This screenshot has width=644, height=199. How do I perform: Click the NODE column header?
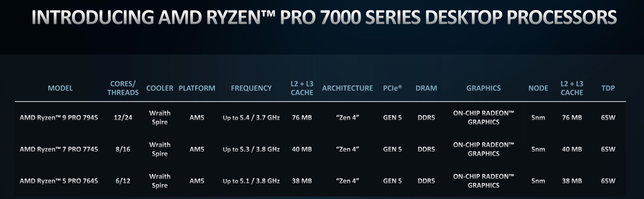(x=538, y=88)
